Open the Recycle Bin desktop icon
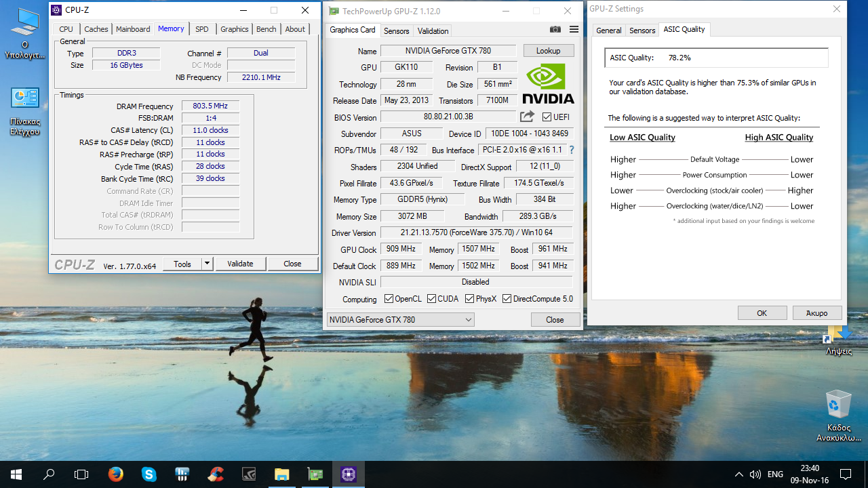Image resolution: width=868 pixels, height=488 pixels. [x=839, y=415]
